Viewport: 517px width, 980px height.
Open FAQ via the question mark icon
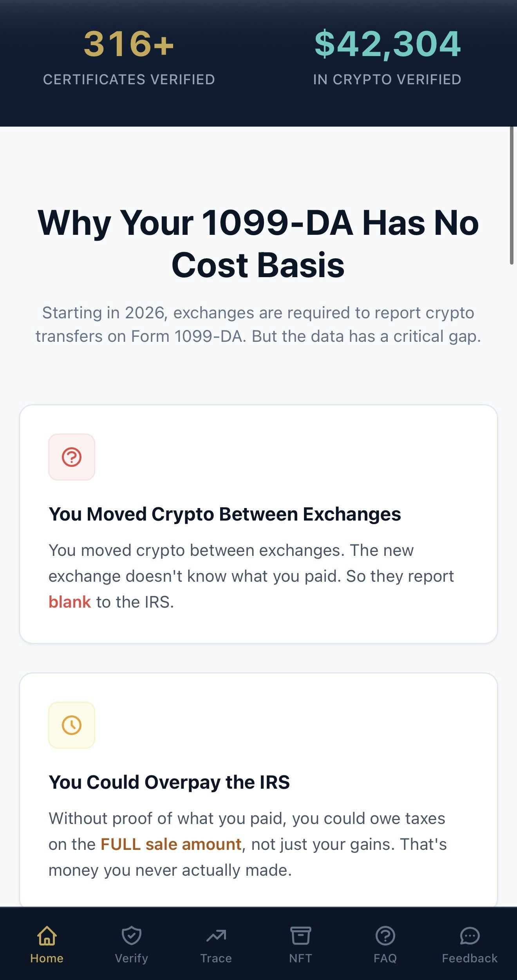386,935
